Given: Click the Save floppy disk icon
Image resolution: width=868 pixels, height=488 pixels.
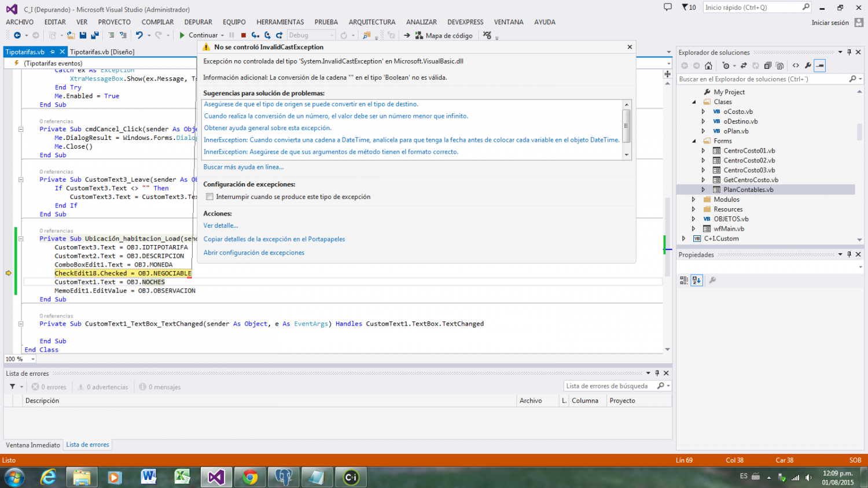Looking at the screenshot, I should 83,35.
